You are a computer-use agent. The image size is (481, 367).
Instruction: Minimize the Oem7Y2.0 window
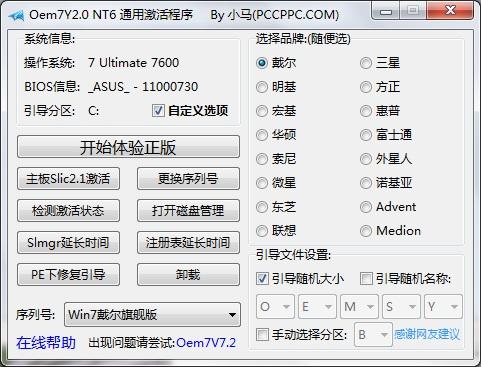pyautogui.click(x=386, y=12)
